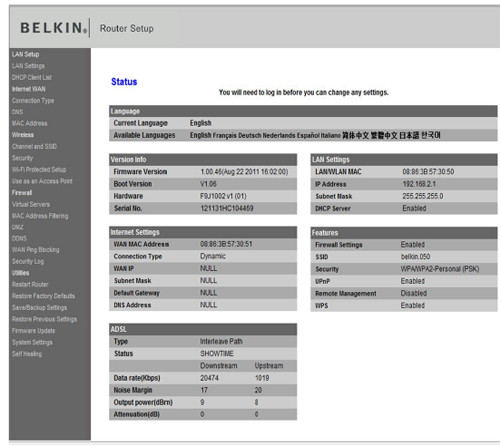Click Restart Router in Utilities
Image resolution: width=500 pixels, height=446 pixels.
click(x=30, y=284)
